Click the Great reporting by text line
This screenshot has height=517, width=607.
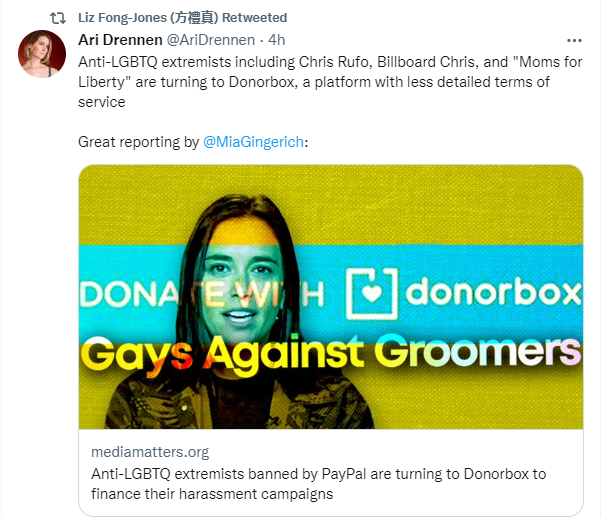(x=193, y=142)
